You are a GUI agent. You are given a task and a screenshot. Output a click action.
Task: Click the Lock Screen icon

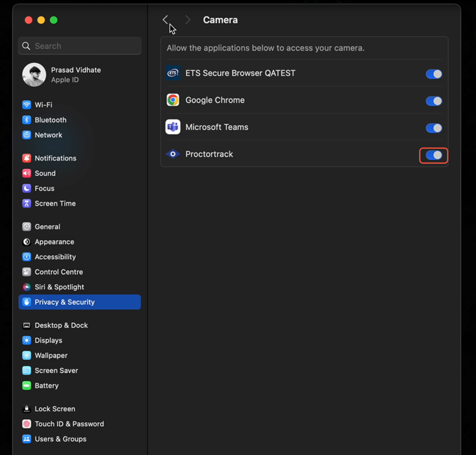[x=27, y=409]
